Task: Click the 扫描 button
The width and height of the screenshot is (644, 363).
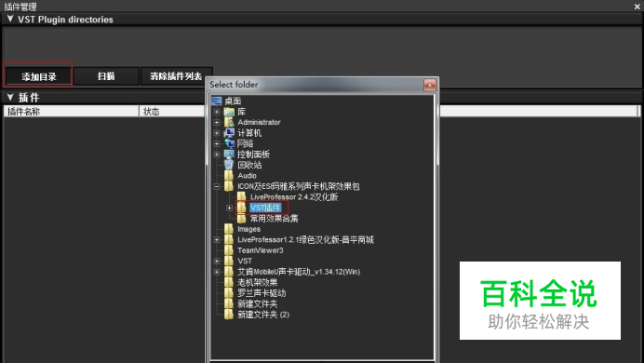Action: coord(106,76)
